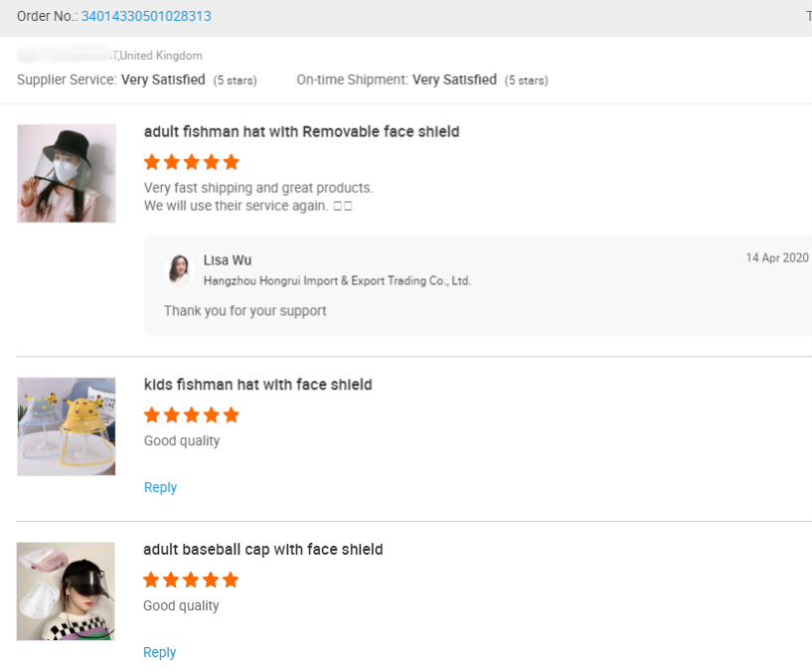Screen dimensions: 812x672
Task: Click the fifth star of adult baseball cap rating
Action: tap(232, 580)
